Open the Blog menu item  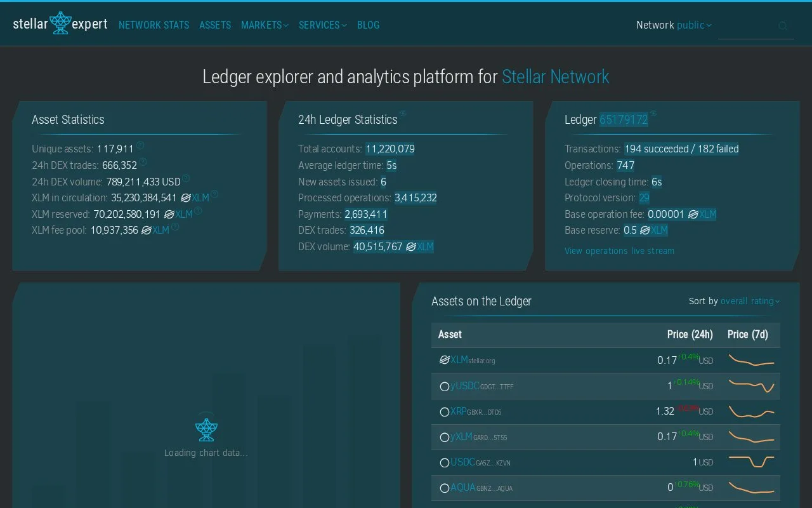(x=368, y=25)
